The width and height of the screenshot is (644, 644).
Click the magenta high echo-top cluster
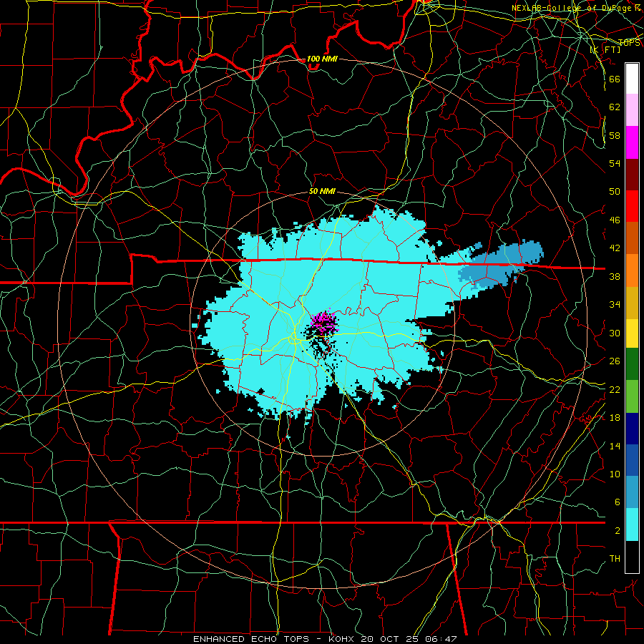(x=324, y=321)
